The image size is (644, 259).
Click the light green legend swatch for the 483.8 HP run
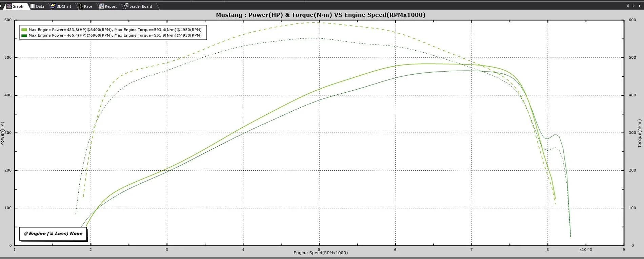pyautogui.click(x=24, y=30)
